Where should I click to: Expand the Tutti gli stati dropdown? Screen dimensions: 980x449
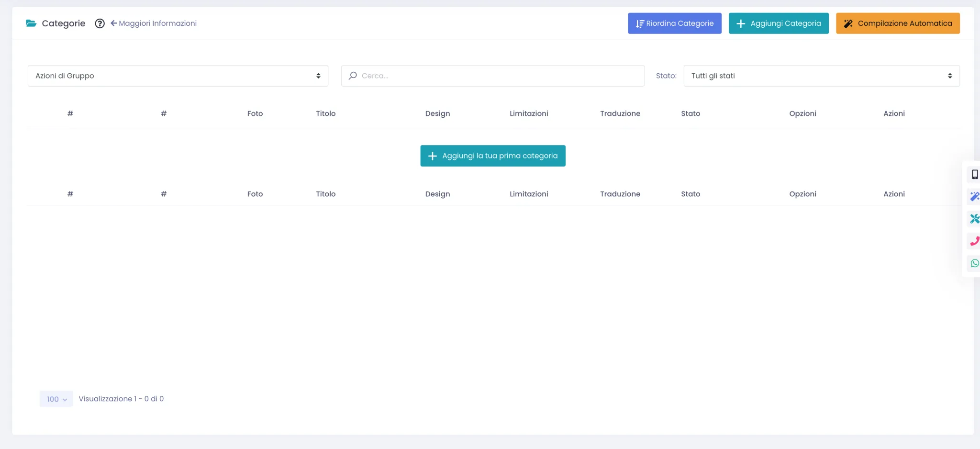(x=822, y=76)
